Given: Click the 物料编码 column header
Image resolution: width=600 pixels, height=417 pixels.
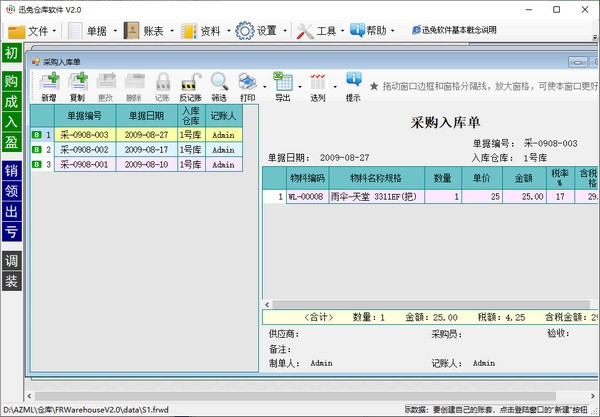Looking at the screenshot, I should [x=308, y=178].
